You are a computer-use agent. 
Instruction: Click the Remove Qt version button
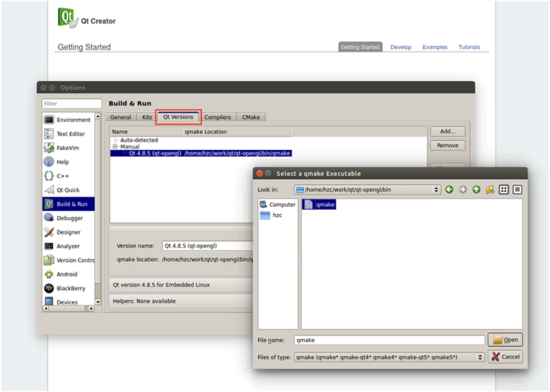[448, 145]
